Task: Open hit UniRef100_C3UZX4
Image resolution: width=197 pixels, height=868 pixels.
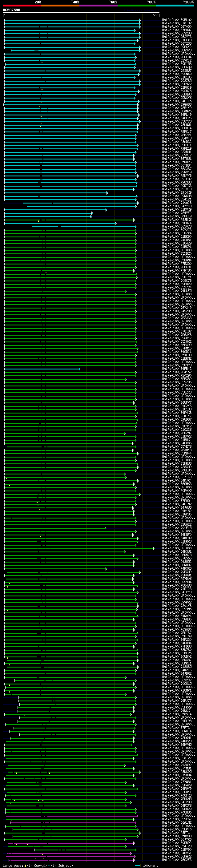Action: click(177, 233)
